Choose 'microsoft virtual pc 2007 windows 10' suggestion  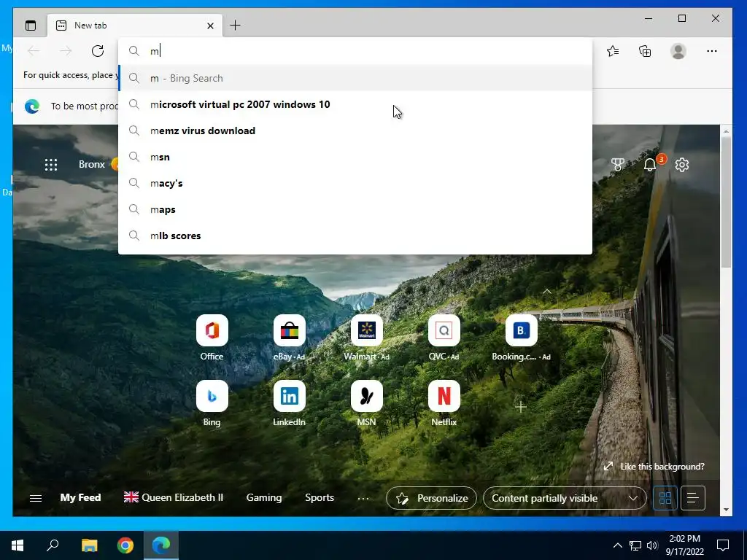click(x=355, y=104)
